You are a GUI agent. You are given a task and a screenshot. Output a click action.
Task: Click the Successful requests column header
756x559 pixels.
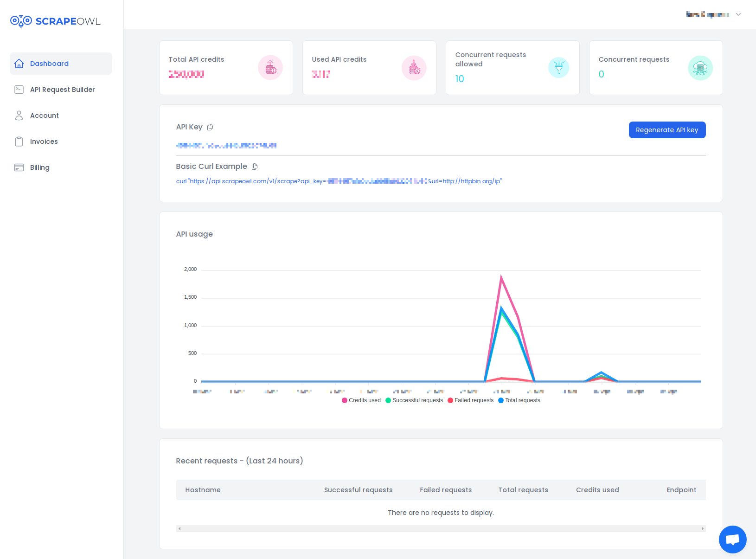pyautogui.click(x=358, y=490)
